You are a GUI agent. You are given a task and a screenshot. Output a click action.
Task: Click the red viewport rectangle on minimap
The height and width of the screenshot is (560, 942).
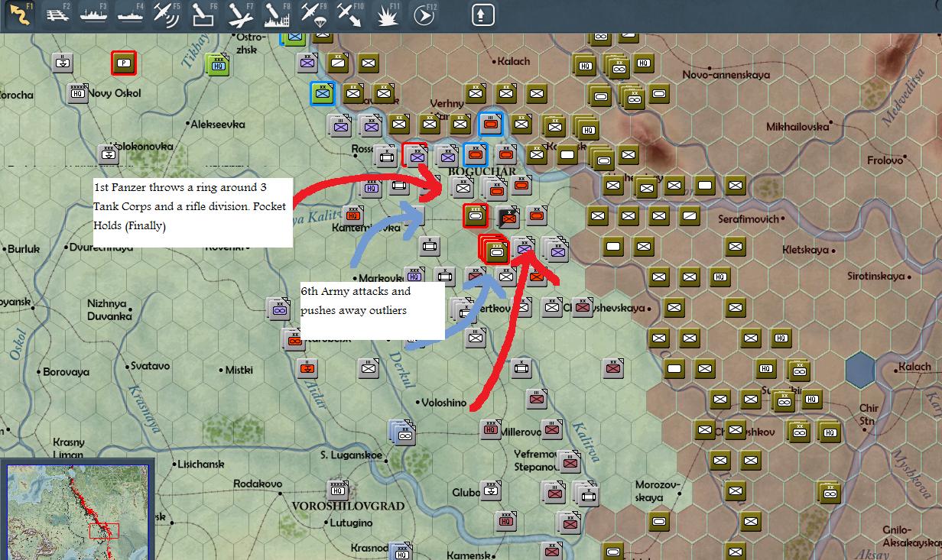pos(103,531)
